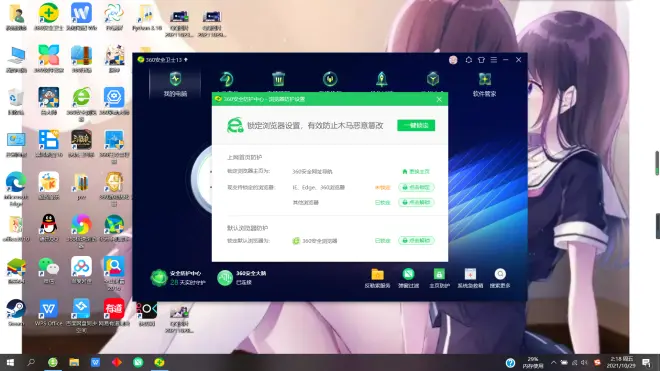Show hidden system tray icons
The image size is (660, 371).
pyautogui.click(x=554, y=363)
